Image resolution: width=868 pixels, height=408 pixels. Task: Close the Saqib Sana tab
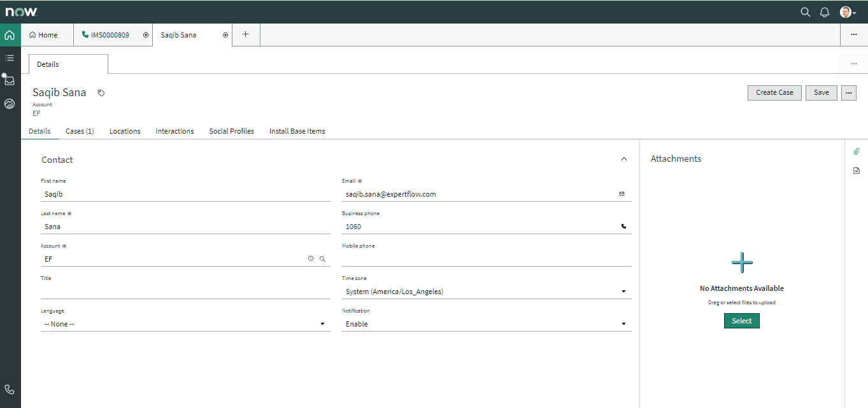point(225,35)
